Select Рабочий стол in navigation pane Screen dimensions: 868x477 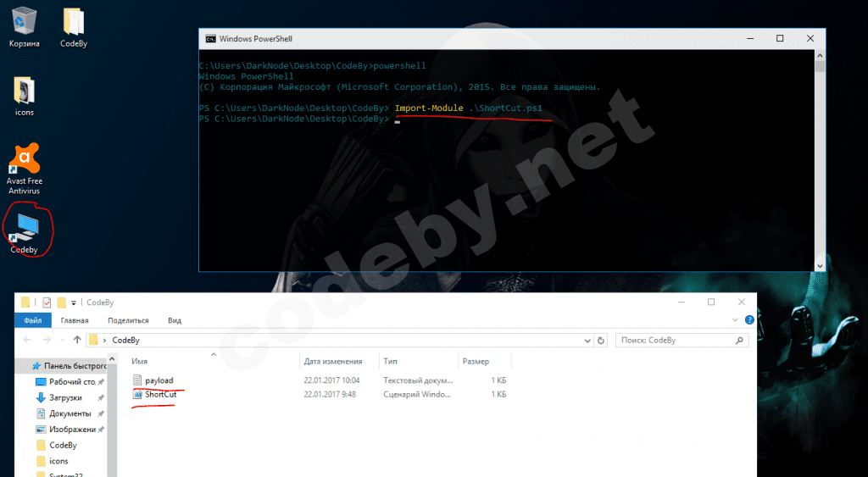click(65, 382)
